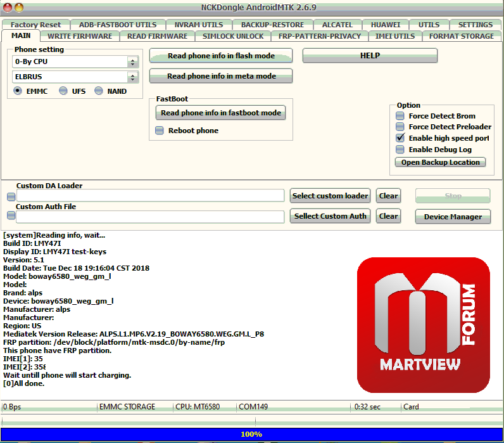This screenshot has height=443, width=504.
Task: Click Read phone info in flash mode
Action: [x=221, y=56]
